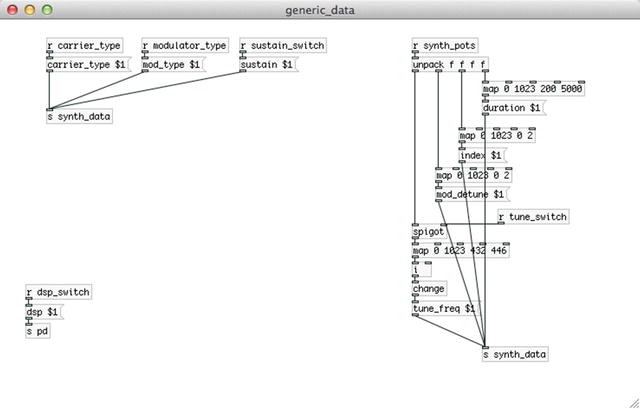The height and width of the screenshot is (409, 640).
Task: Minimize the generic_data window
Action: click(x=30, y=10)
